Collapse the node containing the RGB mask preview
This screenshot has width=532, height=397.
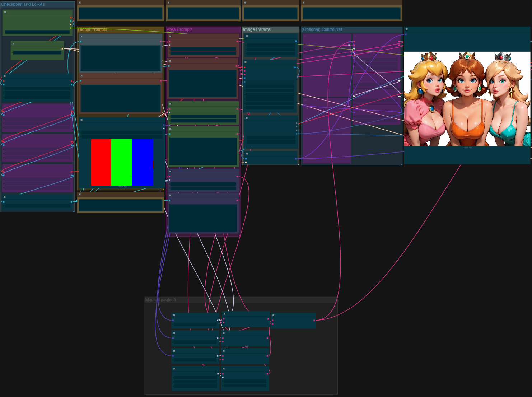tap(81, 120)
